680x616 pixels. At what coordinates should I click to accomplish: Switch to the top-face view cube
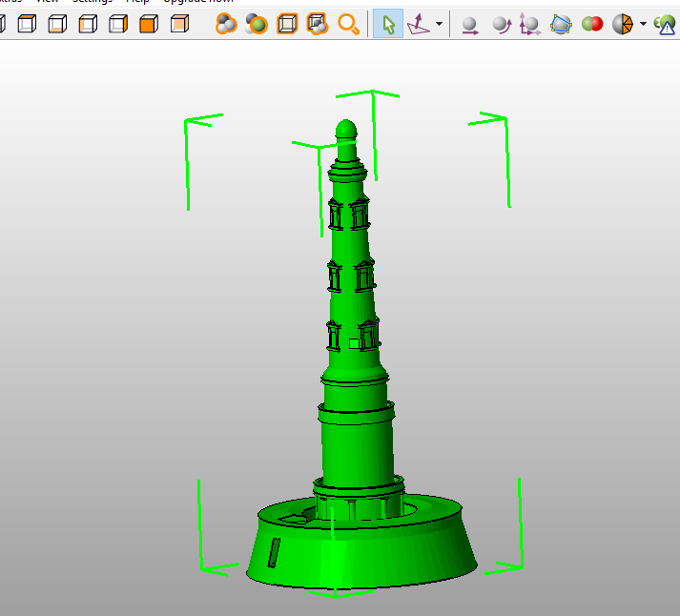pyautogui.click(x=27, y=24)
